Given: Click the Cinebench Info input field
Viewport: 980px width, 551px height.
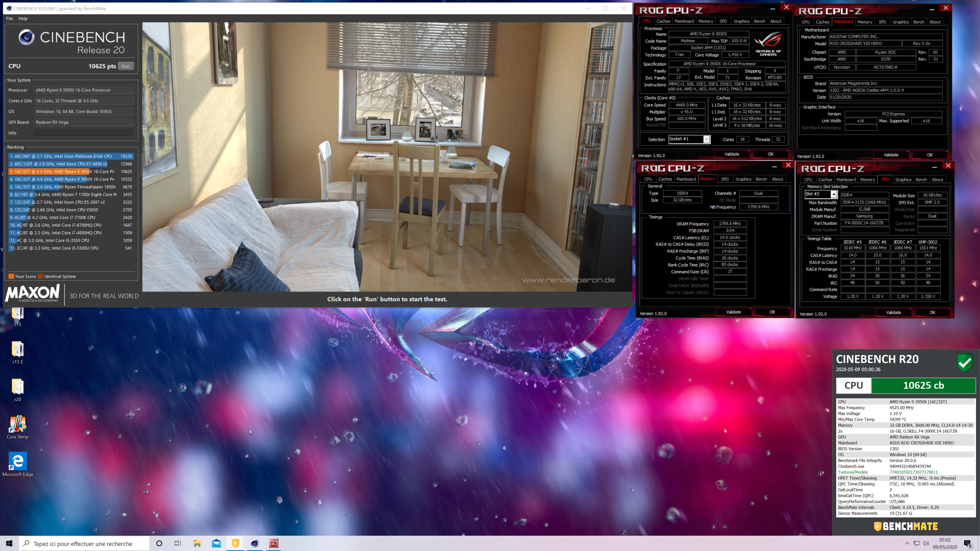Looking at the screenshot, I should tap(84, 133).
